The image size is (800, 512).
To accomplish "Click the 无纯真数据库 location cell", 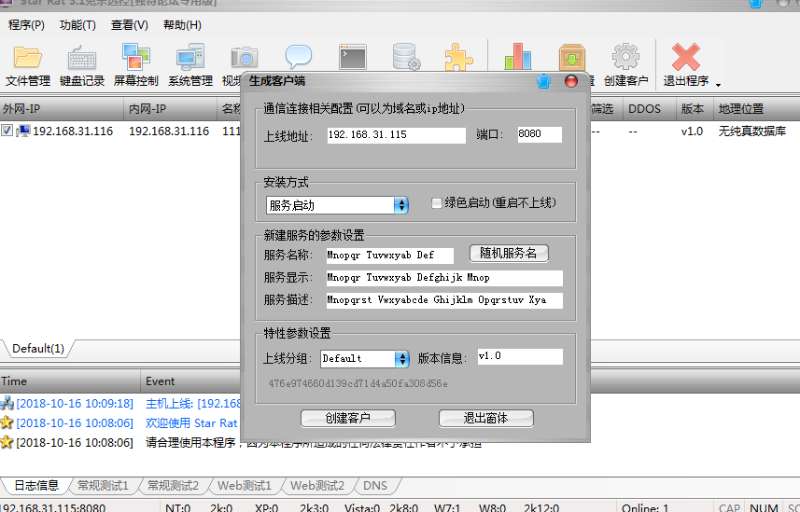I will pos(752,131).
